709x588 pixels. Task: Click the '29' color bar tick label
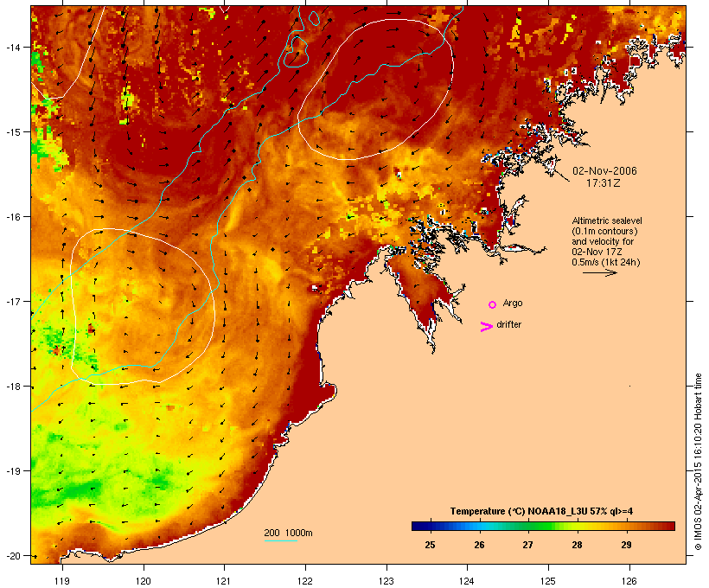pyautogui.click(x=626, y=545)
